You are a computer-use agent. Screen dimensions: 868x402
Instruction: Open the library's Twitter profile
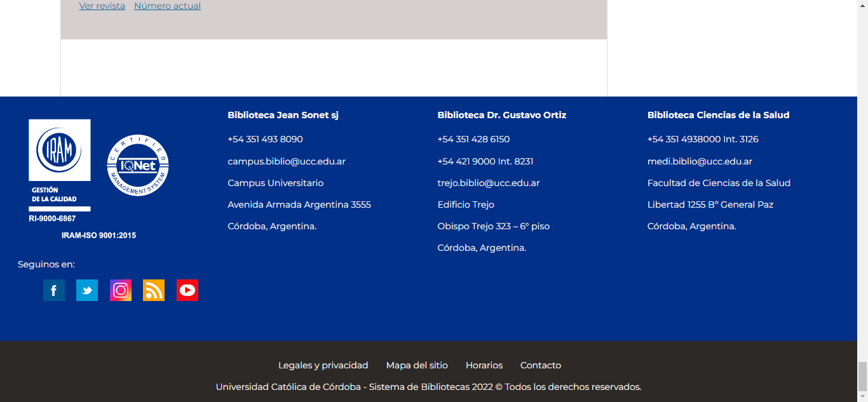(87, 290)
